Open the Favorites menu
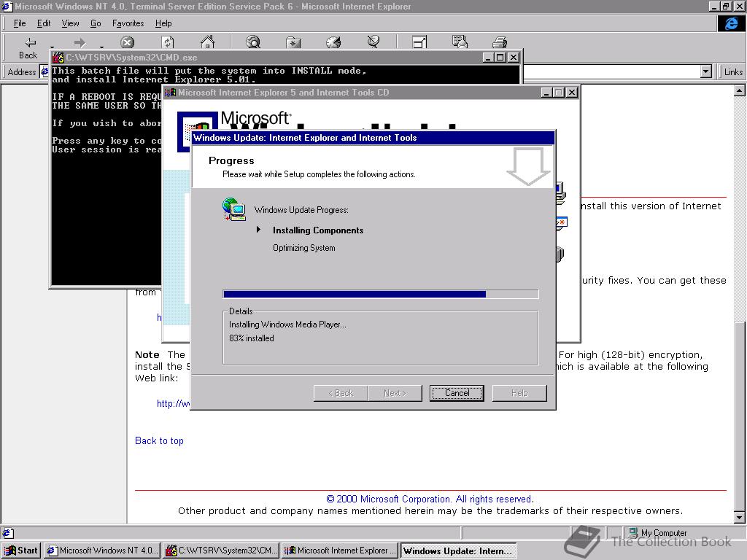This screenshot has height=560, width=747. pyautogui.click(x=128, y=23)
